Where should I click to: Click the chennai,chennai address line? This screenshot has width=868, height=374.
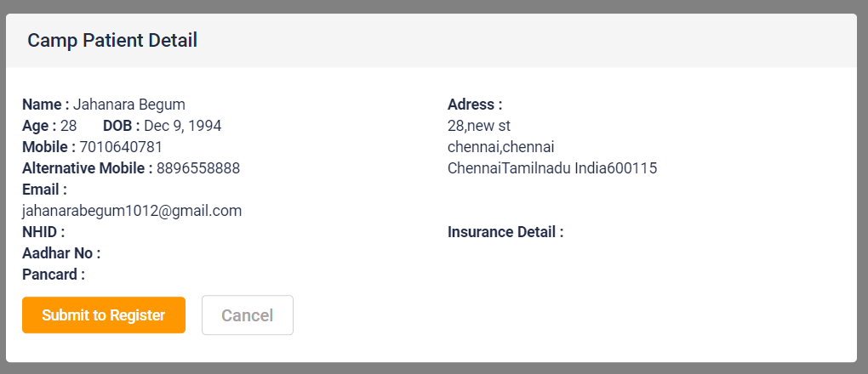click(501, 147)
